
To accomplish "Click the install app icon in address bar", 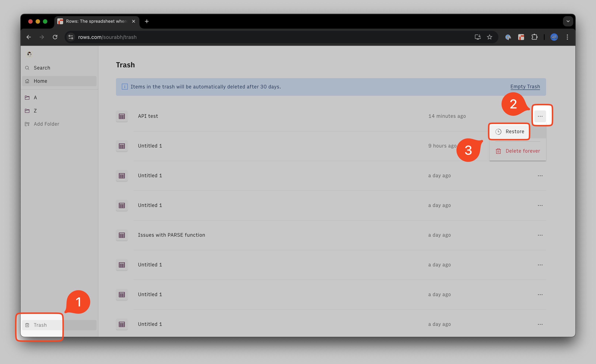I will [477, 37].
